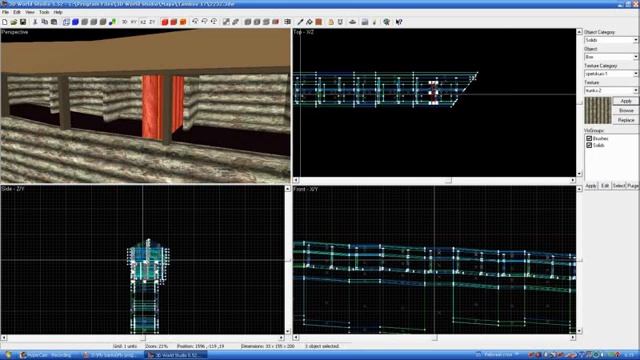This screenshot has height=360, width=640.
Task: Toggle the Brushes VisGroup checkbox
Action: 589,138
